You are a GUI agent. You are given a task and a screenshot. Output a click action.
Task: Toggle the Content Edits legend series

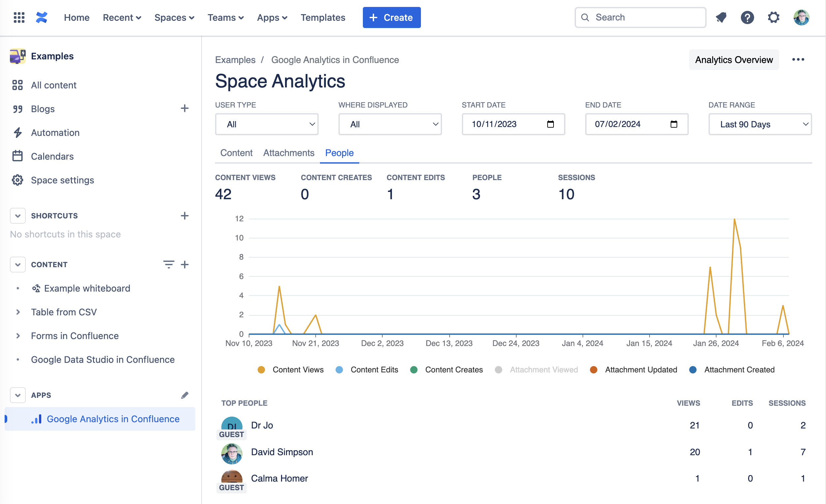point(374,370)
